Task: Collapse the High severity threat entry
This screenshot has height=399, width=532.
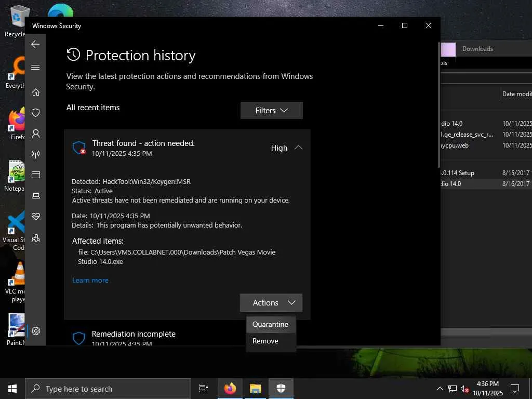Action: 298,148
